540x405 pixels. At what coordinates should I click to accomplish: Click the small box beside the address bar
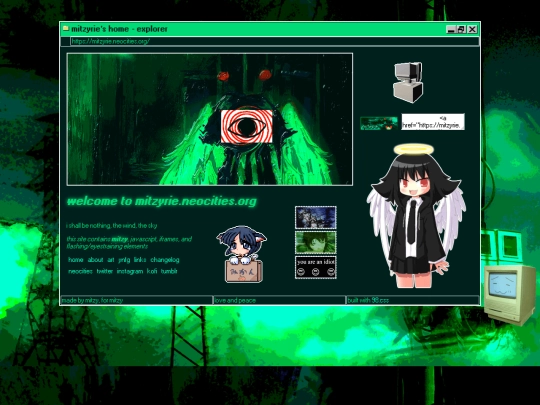coord(65,41)
